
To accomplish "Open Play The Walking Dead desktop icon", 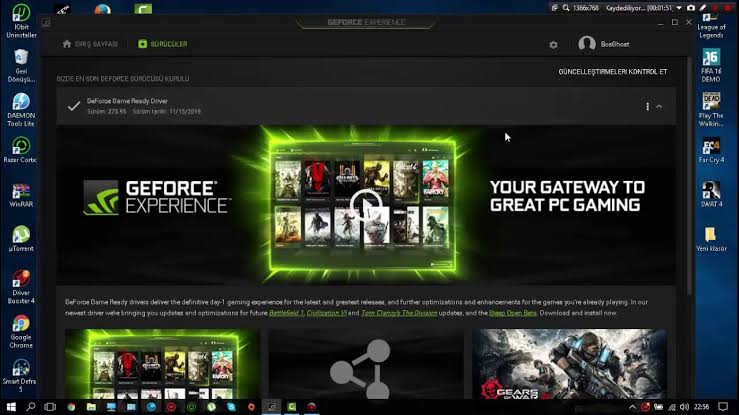I will tap(711, 110).
